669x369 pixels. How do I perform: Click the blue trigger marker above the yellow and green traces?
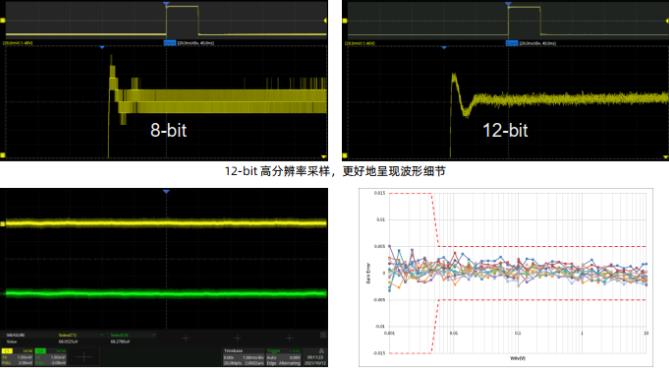(166, 192)
